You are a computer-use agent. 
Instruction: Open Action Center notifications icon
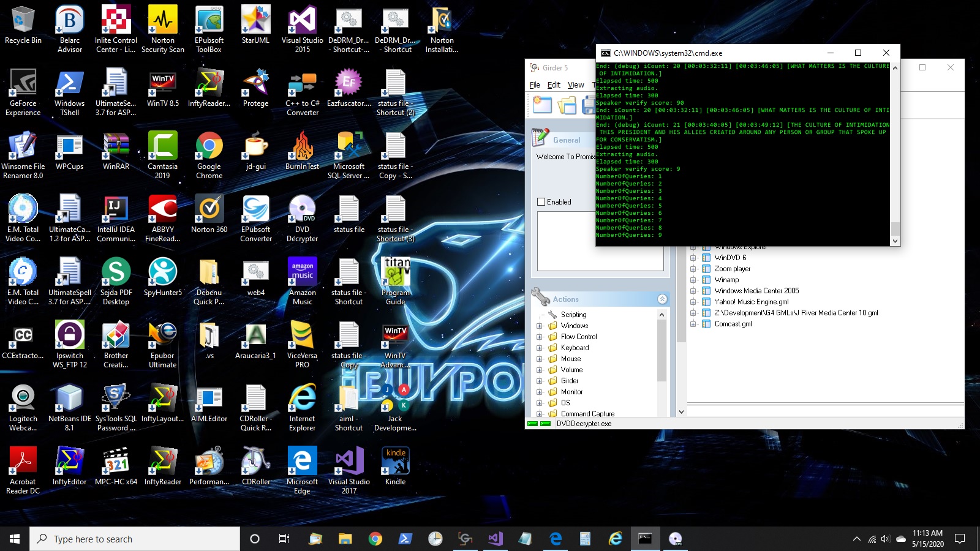(960, 539)
